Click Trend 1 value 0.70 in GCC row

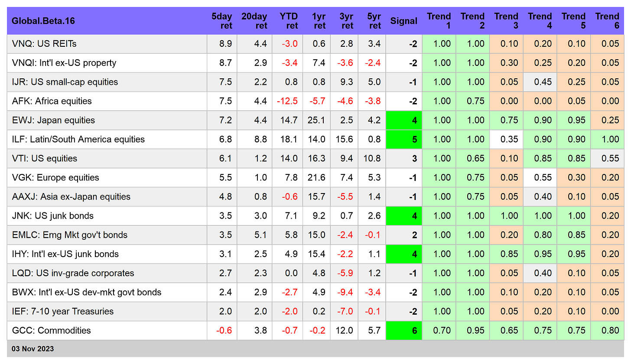[442, 331]
